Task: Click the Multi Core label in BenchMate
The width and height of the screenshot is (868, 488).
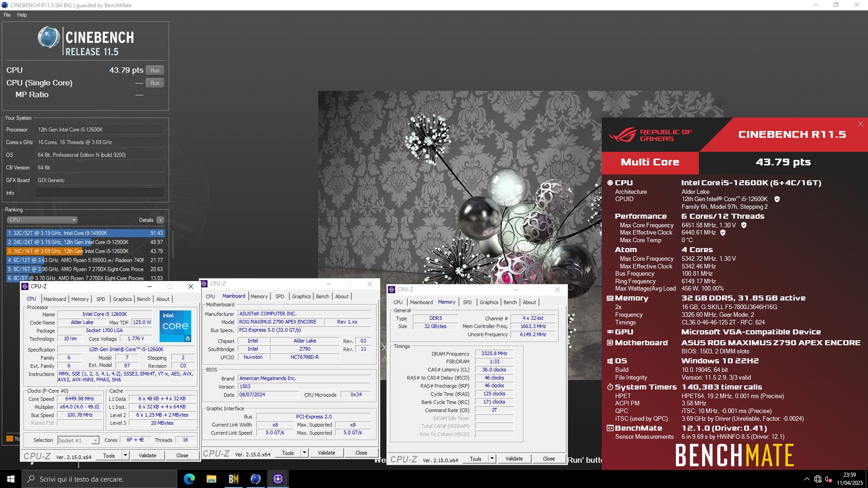Action: 650,162
